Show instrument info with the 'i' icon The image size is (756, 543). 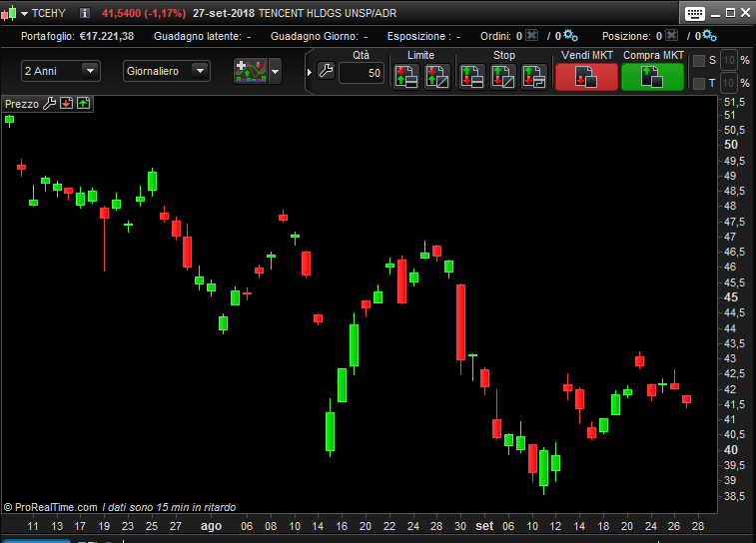click(x=84, y=13)
